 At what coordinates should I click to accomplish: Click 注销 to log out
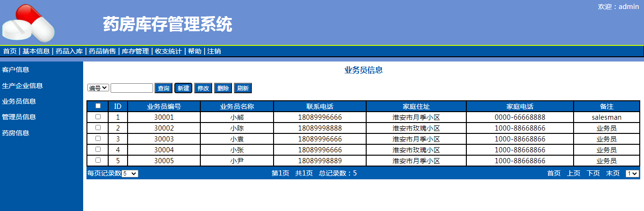point(214,51)
